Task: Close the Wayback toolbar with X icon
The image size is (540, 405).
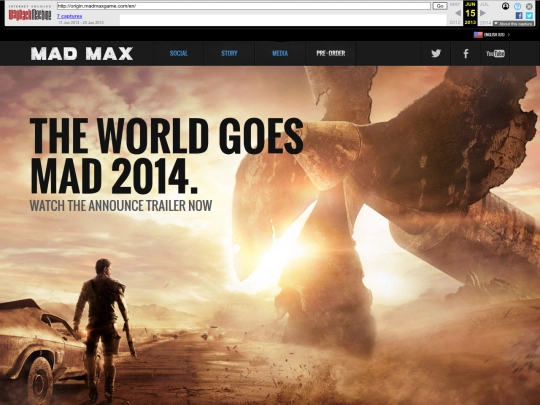Action: coord(529,6)
